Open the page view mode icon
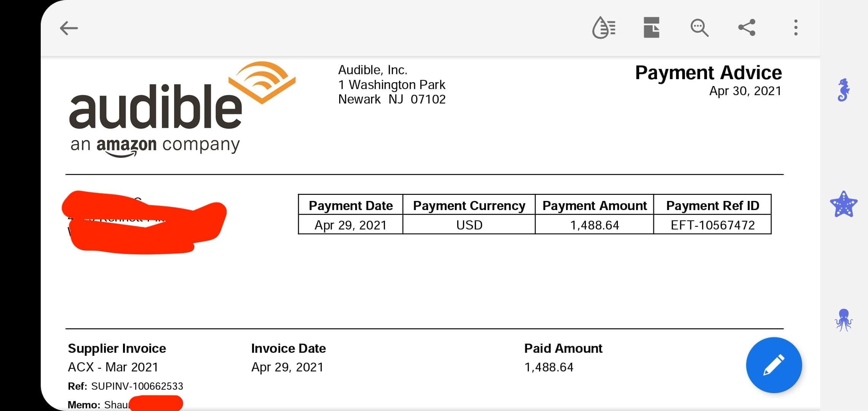 [x=651, y=27]
